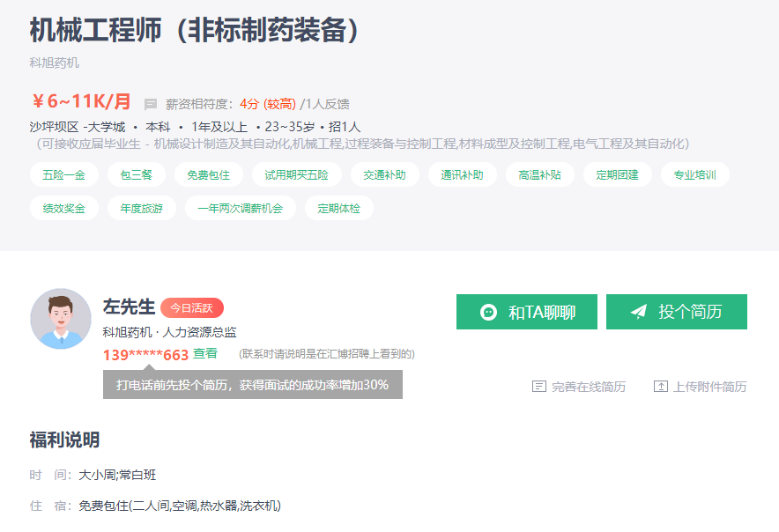
Task: Click the location 沙坪坝区 -大学城
Action: [x=78, y=127]
